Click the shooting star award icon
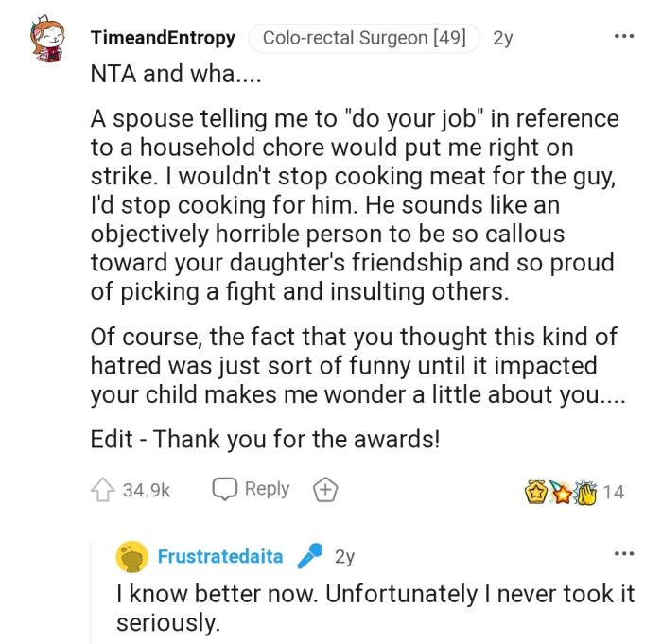This screenshot has height=644, width=662. (560, 492)
